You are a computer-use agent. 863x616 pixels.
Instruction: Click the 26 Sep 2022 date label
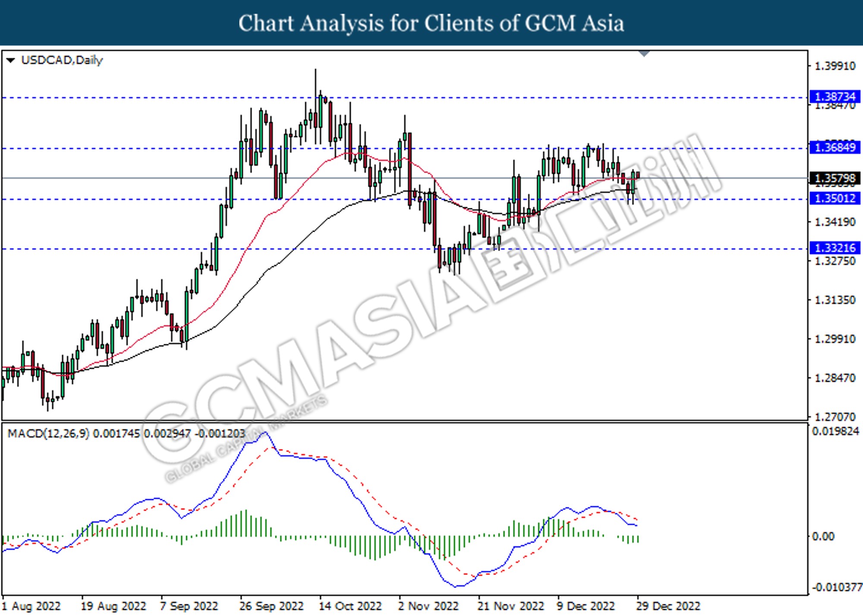tap(271, 606)
